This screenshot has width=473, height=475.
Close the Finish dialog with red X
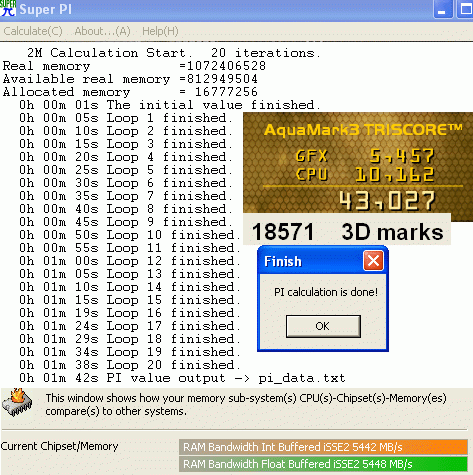coord(373,261)
